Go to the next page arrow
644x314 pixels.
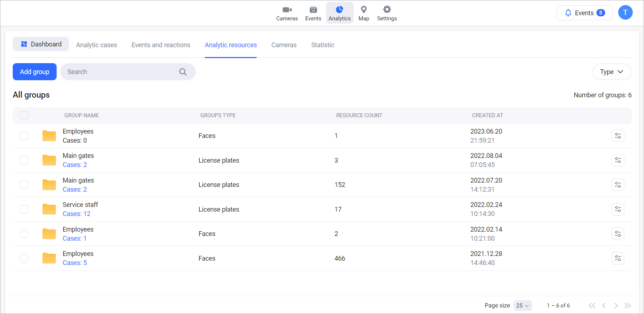click(x=616, y=306)
